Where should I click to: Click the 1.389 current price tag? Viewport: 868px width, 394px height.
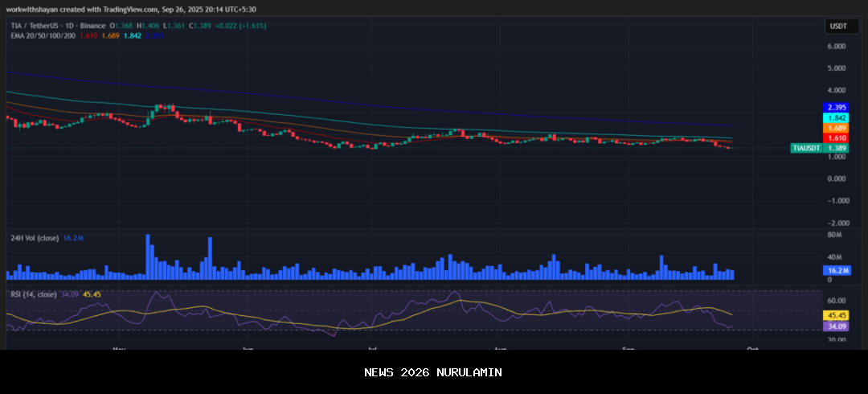[x=837, y=148]
